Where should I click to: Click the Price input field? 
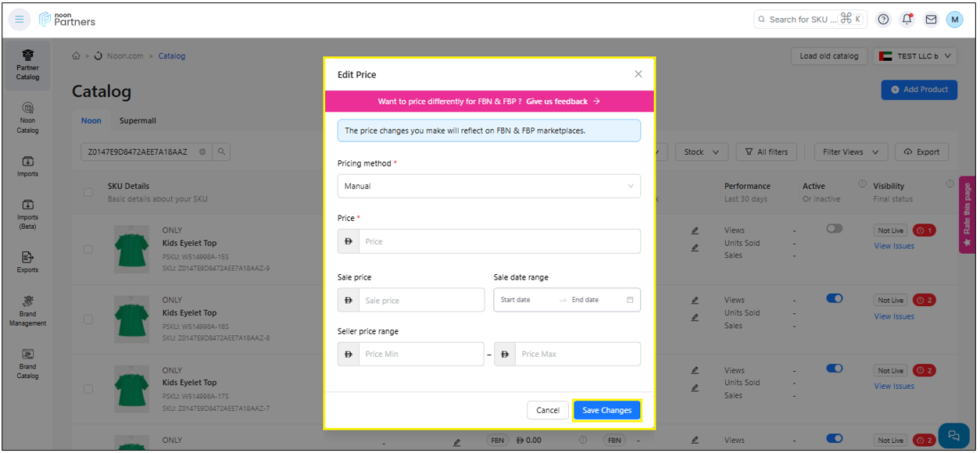coord(498,241)
